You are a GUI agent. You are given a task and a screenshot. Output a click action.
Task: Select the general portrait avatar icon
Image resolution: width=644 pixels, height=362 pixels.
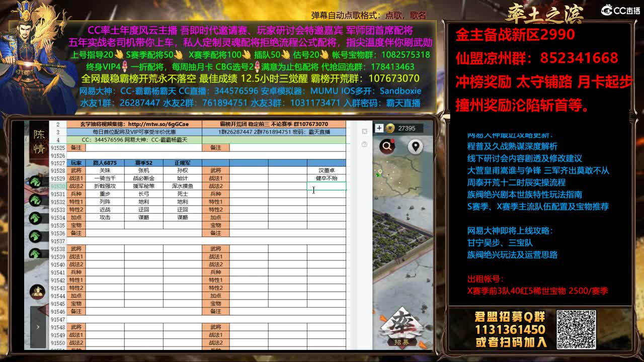pos(37,292)
